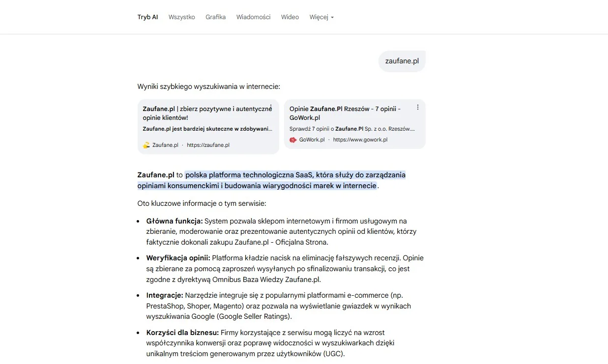Click the zaufane.pl query bubble
Viewport: 608px width, 364px height.
pyautogui.click(x=402, y=61)
